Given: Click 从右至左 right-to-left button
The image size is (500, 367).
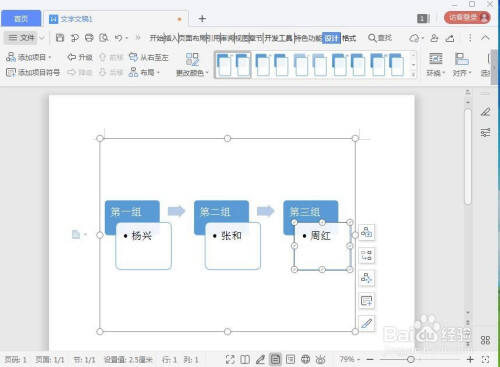Looking at the screenshot, I should click(148, 57).
